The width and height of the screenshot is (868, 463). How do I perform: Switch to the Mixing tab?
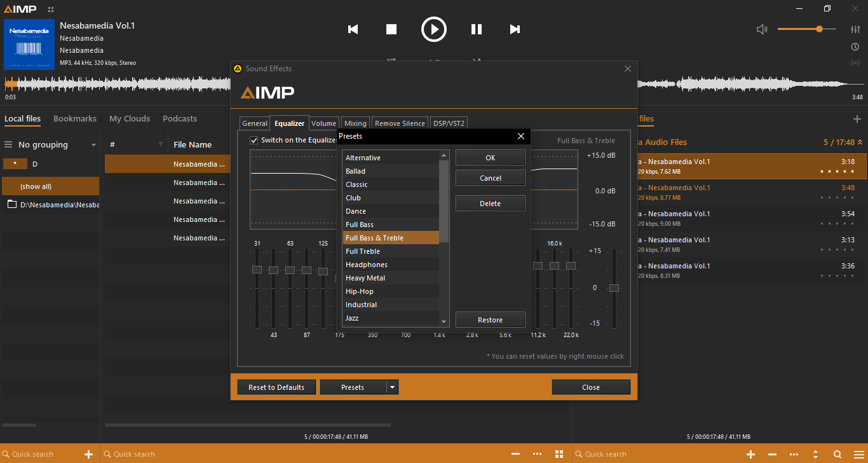pos(355,123)
